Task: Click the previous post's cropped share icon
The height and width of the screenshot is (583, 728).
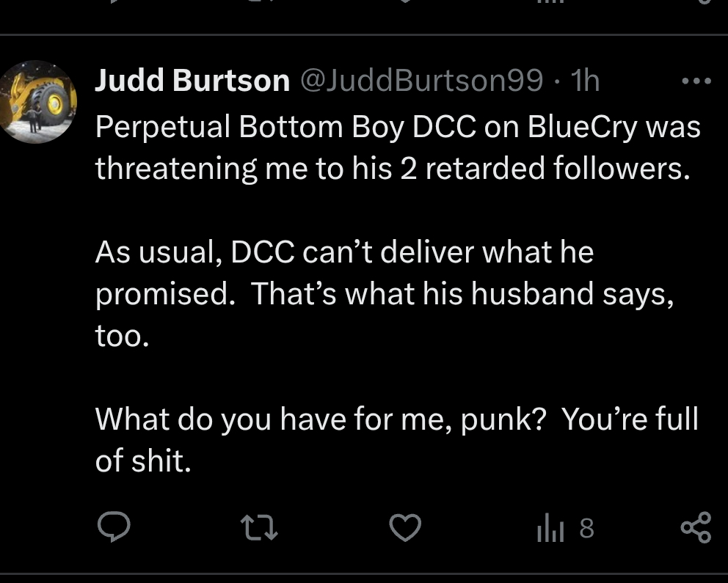Action: (x=702, y=2)
